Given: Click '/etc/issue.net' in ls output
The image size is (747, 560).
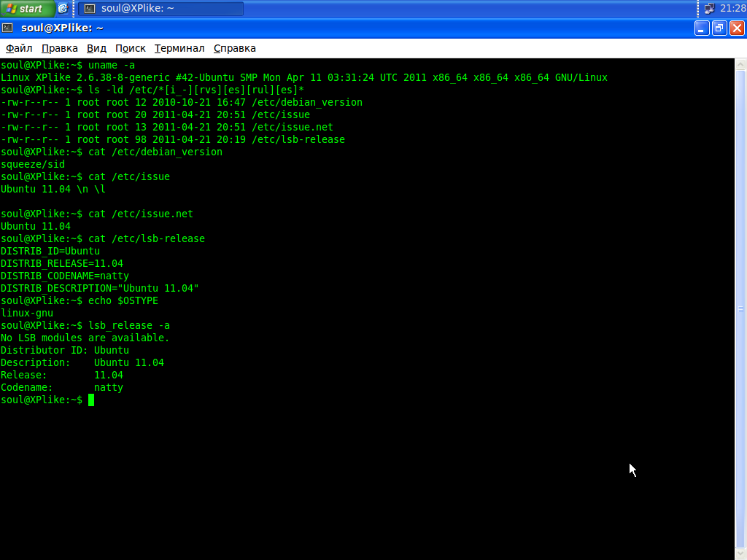Looking at the screenshot, I should tap(293, 127).
